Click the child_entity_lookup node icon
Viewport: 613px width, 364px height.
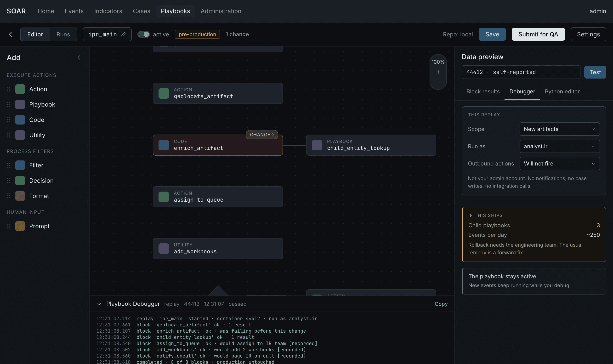point(317,145)
